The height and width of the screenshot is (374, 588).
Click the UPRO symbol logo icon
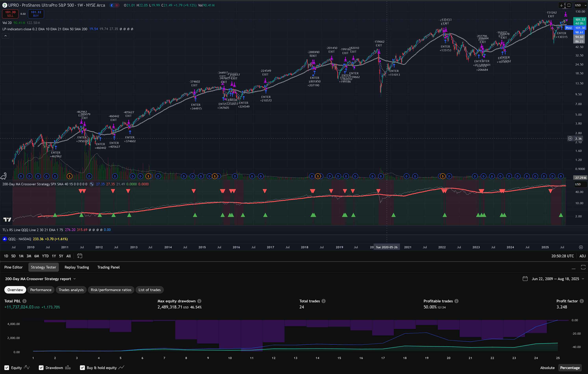click(x=5, y=5)
